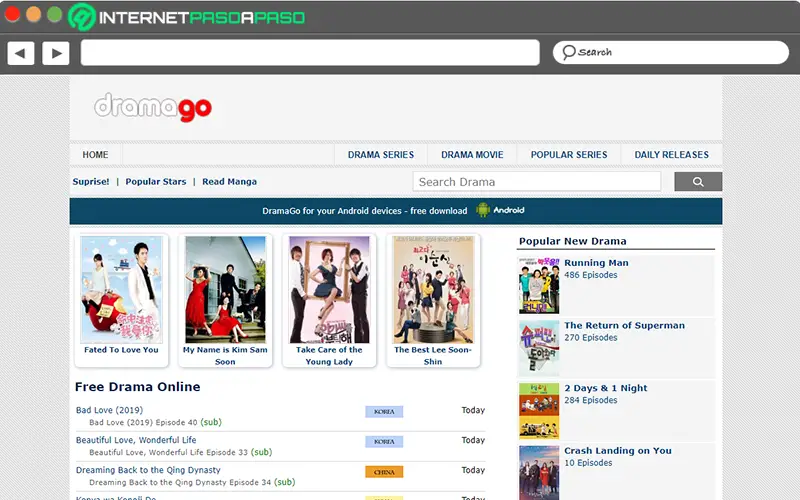Click the 270 Episodes text
Image resolution: width=800 pixels, height=500 pixels.
(590, 338)
